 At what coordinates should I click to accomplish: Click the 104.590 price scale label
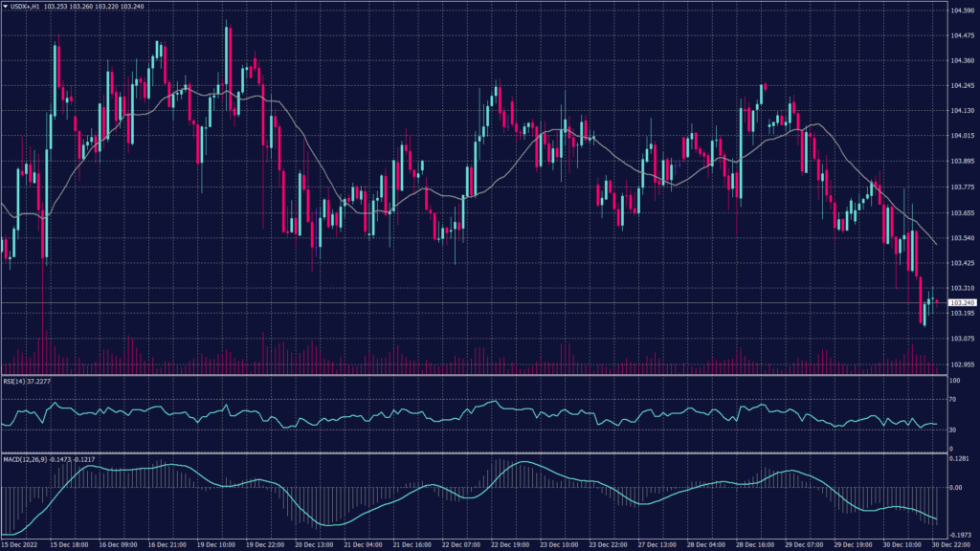(962, 11)
